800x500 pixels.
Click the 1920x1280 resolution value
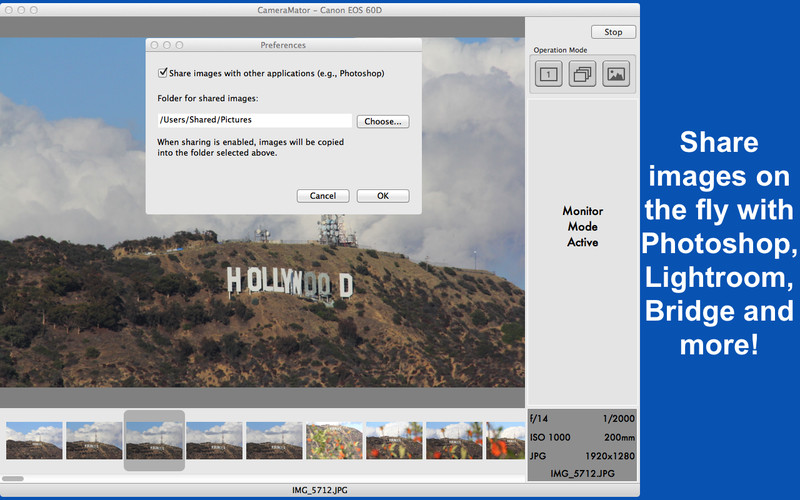click(x=610, y=456)
